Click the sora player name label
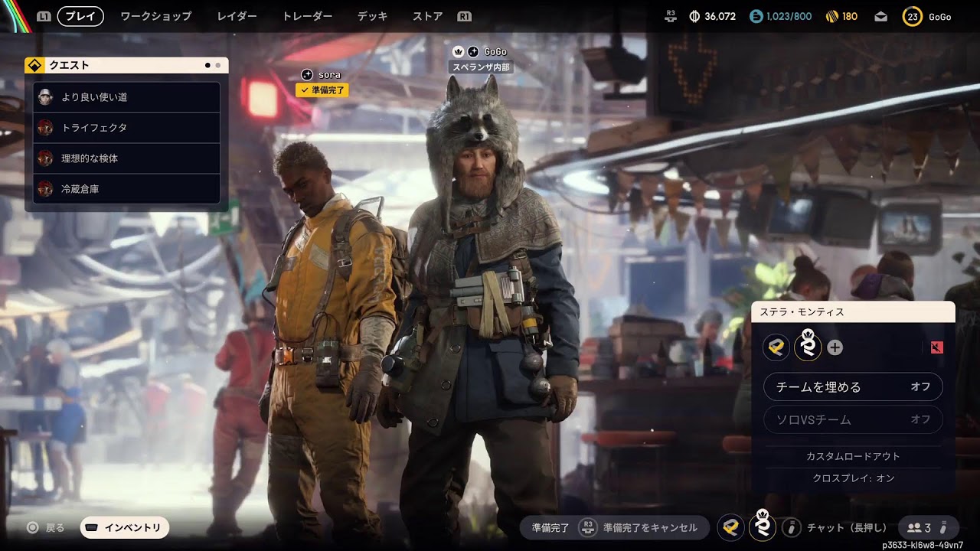Screen dimensions: 980x551 (329, 74)
